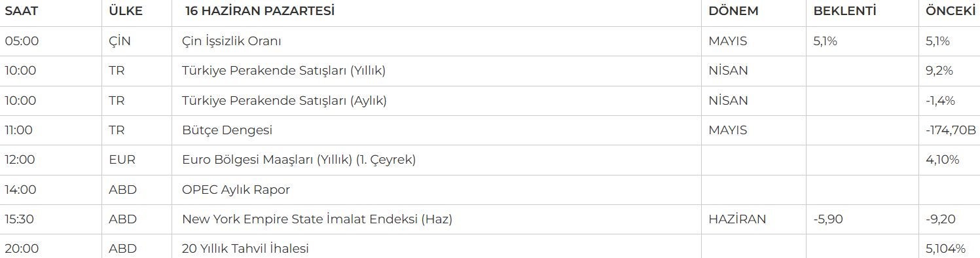This screenshot has width=980, height=258.
Task: Click the EUR country cell
Action: [121, 160]
